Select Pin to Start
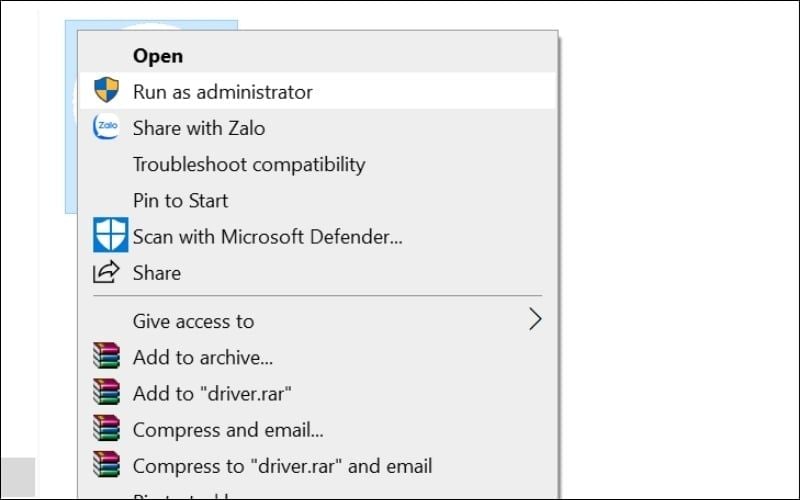Viewport: 800px width, 500px height. tap(181, 200)
